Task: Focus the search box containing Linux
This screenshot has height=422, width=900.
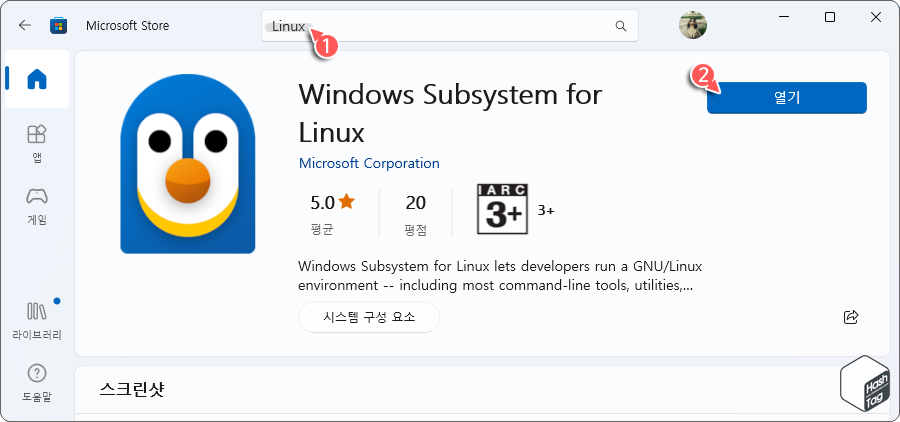Action: (x=450, y=26)
